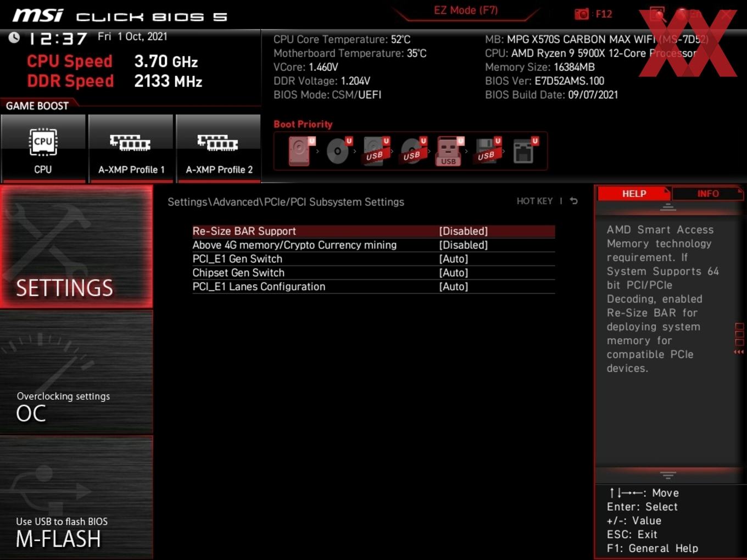Switch to the HELP tab
747x560 pixels.
click(x=634, y=194)
